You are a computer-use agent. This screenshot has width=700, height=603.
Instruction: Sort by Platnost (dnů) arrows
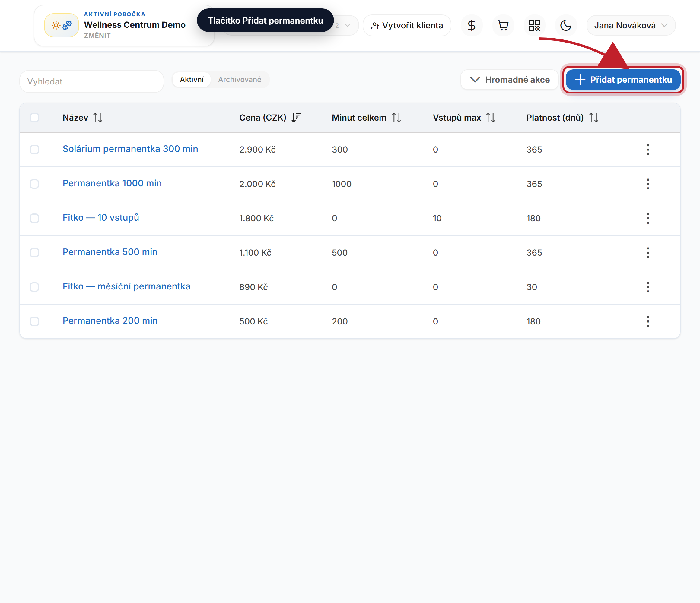pyautogui.click(x=593, y=118)
